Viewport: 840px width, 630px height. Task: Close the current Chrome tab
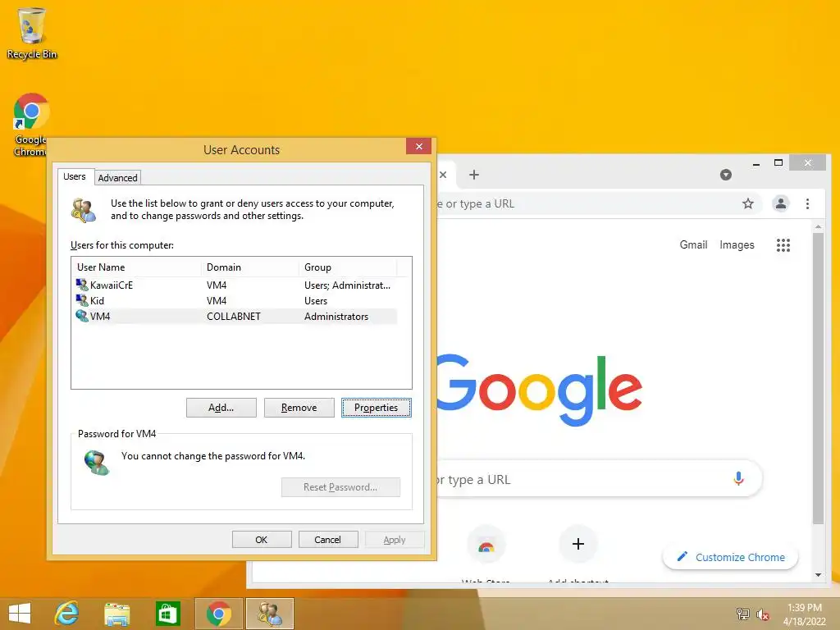[443, 175]
